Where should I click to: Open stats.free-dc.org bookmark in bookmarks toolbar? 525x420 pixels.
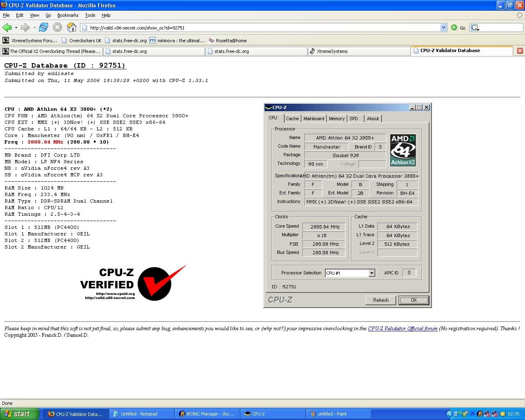click(126, 41)
